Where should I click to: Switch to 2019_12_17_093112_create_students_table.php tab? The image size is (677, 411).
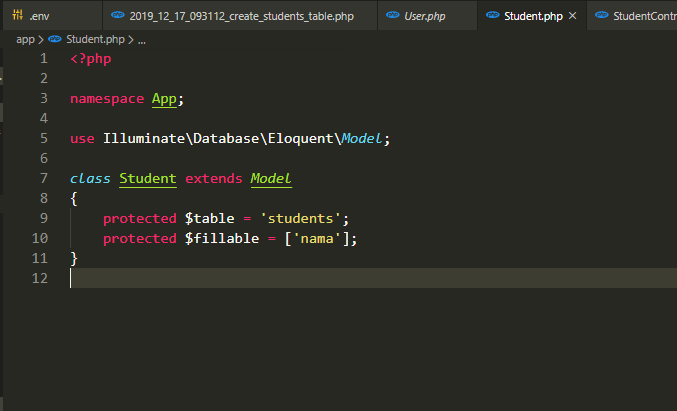point(240,16)
